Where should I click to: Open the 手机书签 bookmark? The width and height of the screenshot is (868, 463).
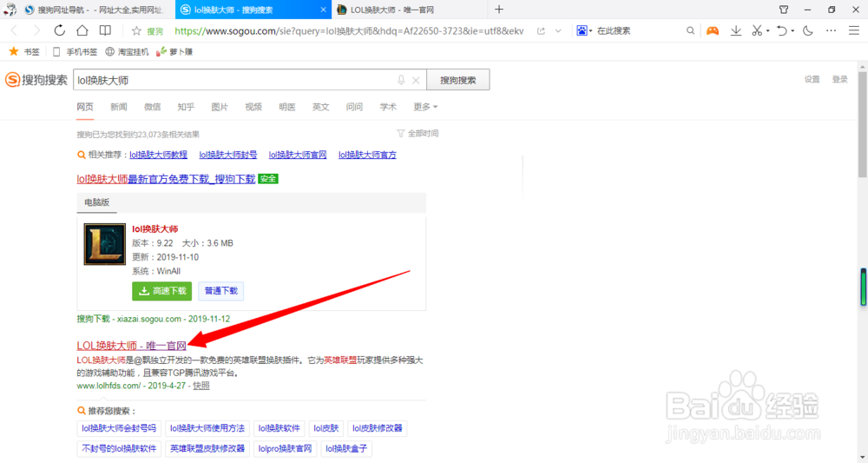(75, 51)
